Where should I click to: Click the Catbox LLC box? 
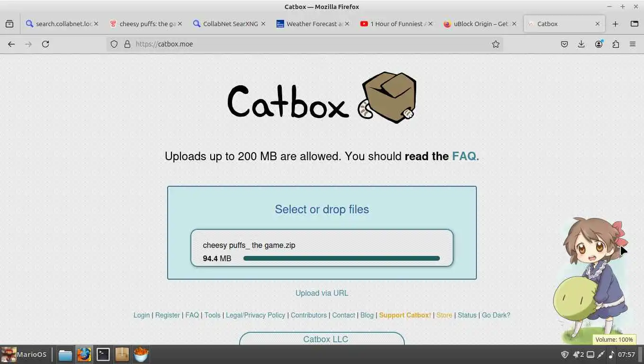point(322,338)
